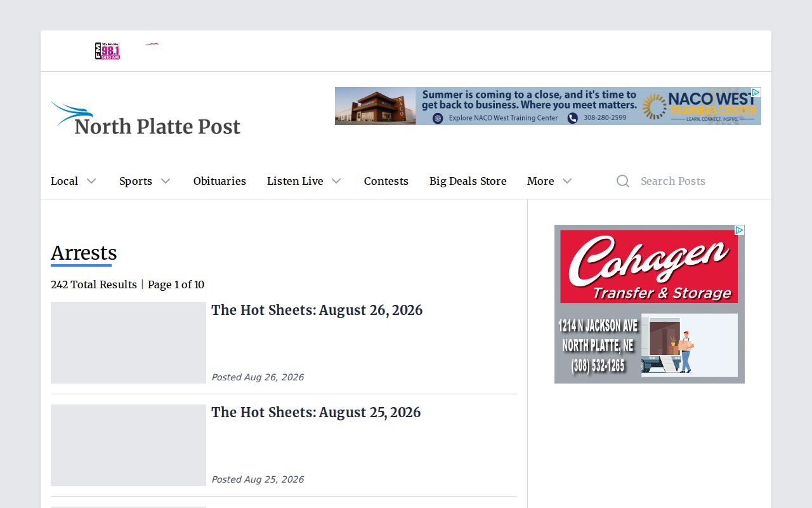Go to the Obituaries page

[219, 181]
